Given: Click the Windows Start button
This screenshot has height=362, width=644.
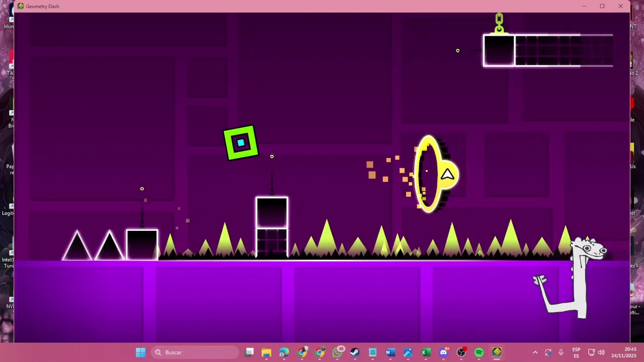Looking at the screenshot, I should point(140,352).
